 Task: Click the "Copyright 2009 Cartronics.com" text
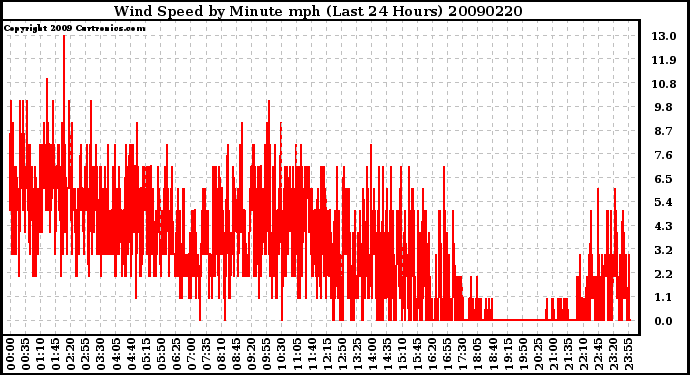[74, 28]
